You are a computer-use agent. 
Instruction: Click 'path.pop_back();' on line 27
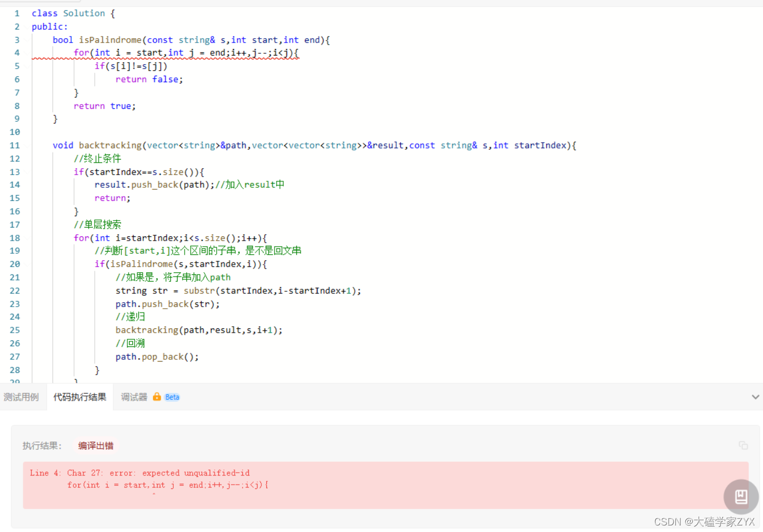tap(157, 357)
